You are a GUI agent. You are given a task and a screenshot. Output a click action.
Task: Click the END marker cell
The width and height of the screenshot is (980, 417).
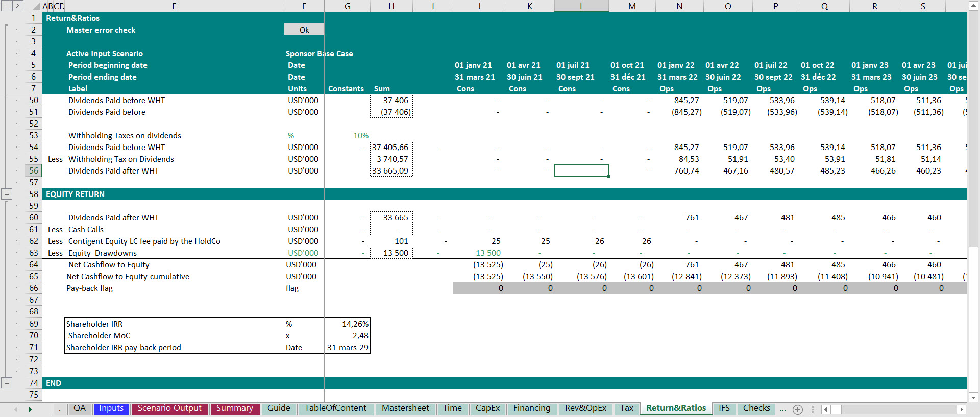click(x=54, y=383)
